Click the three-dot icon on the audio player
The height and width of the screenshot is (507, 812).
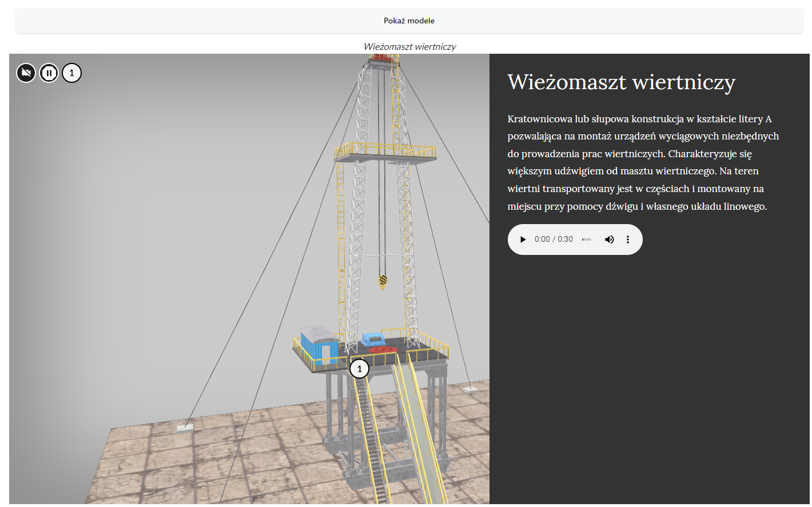pyautogui.click(x=628, y=239)
